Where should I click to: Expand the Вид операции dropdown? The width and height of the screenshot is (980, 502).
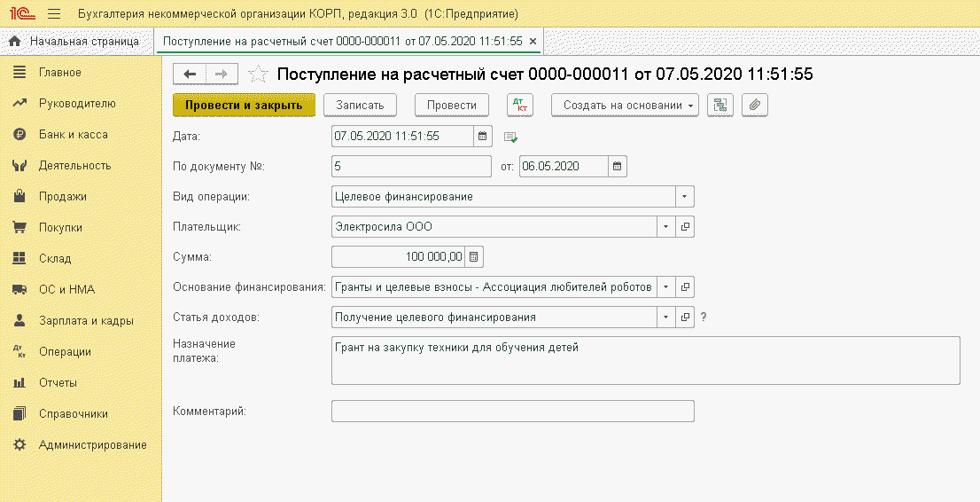tap(684, 197)
